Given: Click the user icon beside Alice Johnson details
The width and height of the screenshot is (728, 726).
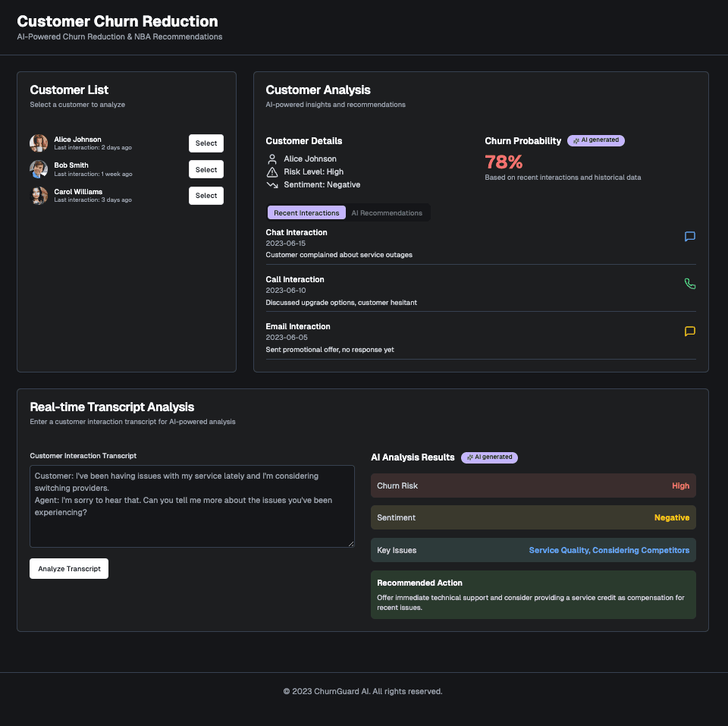Looking at the screenshot, I should (272, 159).
